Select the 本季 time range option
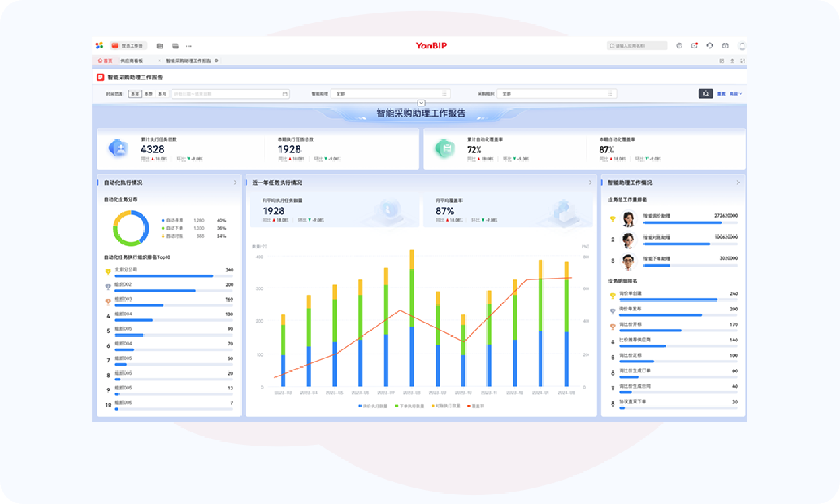Screen dimensions: 840x504 tap(148, 93)
